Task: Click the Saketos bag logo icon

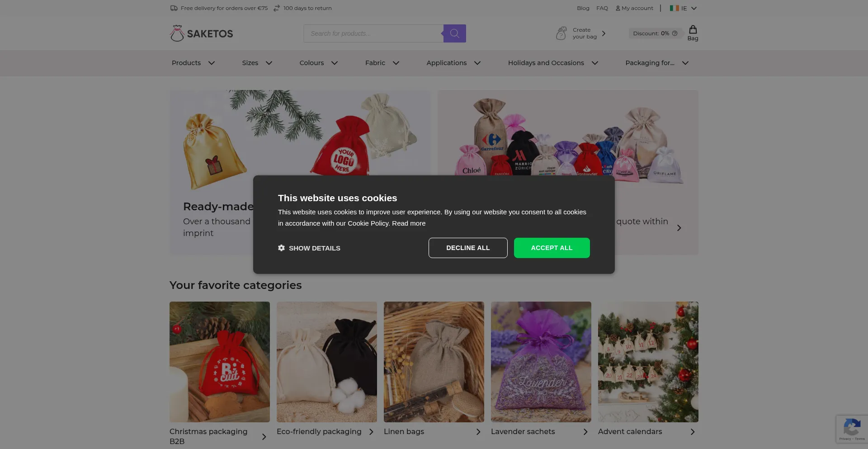Action: [x=177, y=33]
